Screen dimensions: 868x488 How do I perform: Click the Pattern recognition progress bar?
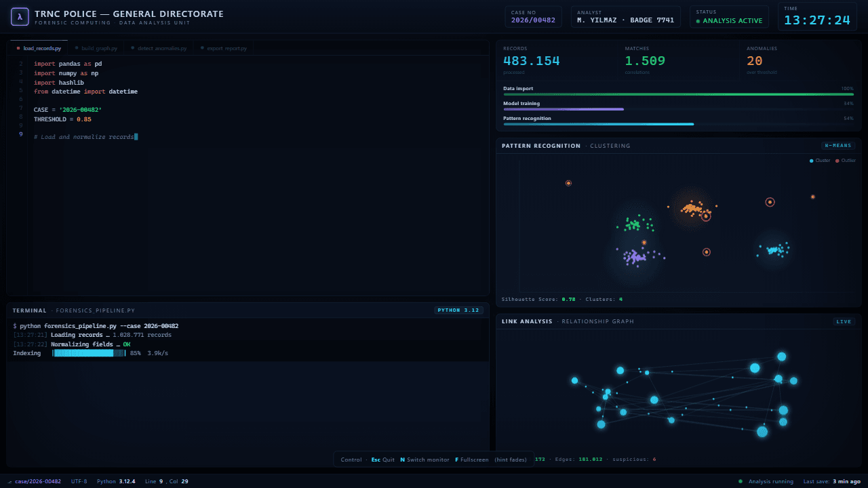coord(678,124)
